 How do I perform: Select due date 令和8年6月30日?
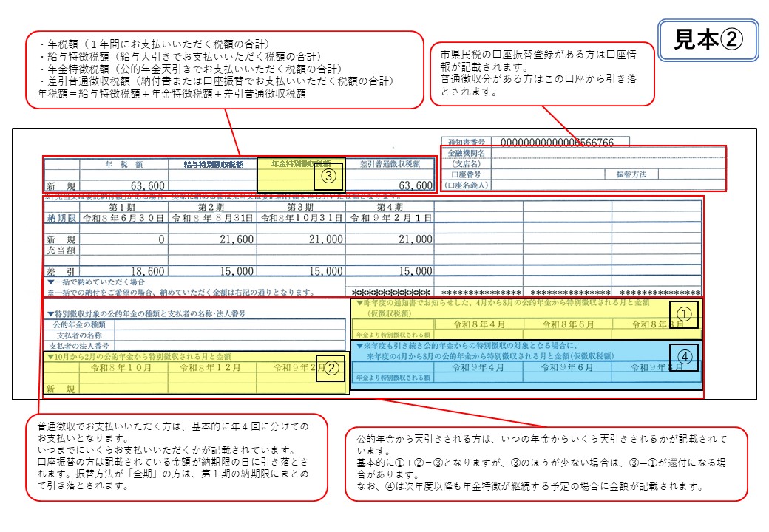(x=123, y=218)
